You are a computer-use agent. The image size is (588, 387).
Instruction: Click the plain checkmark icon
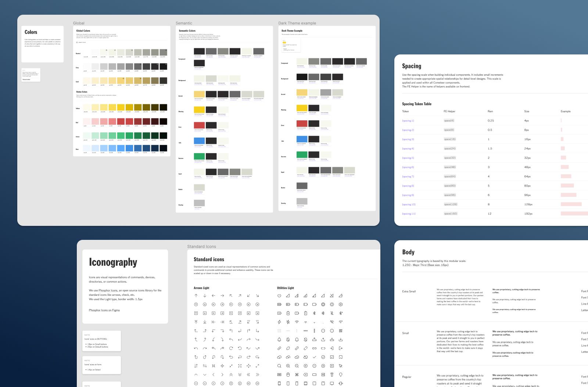coord(314,357)
